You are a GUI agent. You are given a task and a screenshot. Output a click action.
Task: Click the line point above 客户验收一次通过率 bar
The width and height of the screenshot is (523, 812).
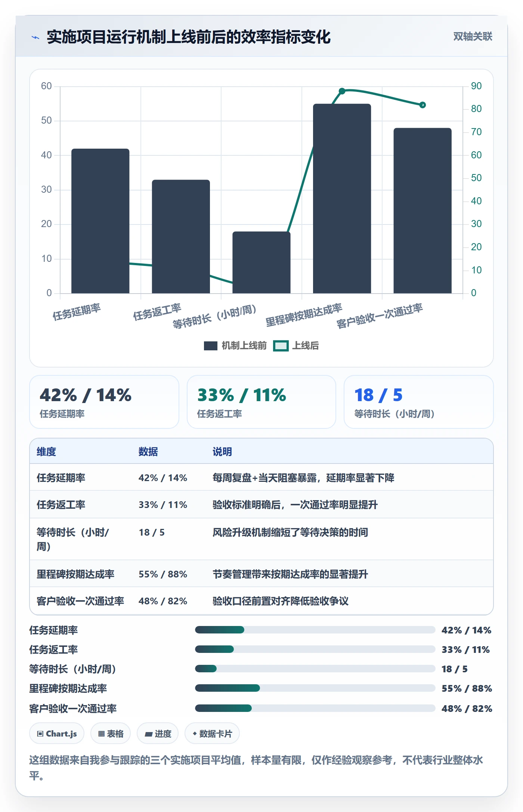point(423,105)
